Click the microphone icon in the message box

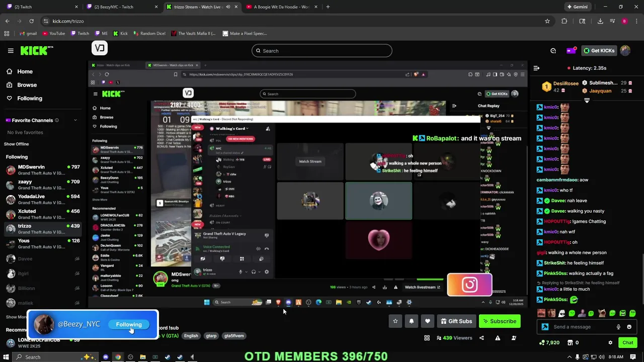pyautogui.click(x=618, y=327)
